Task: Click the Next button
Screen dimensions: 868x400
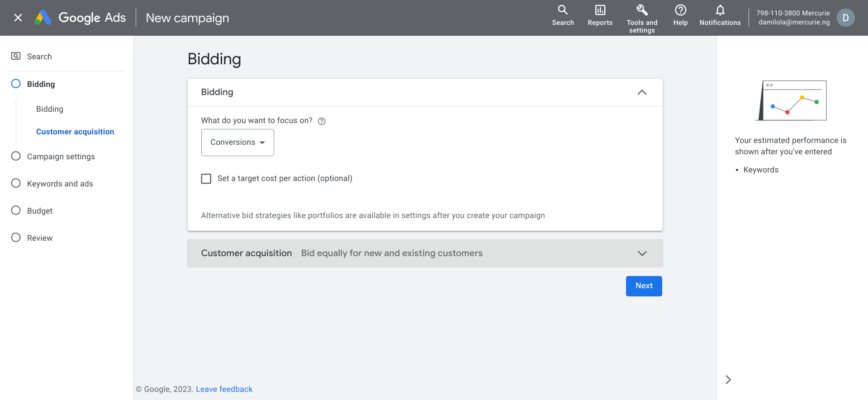Action: coord(644,286)
